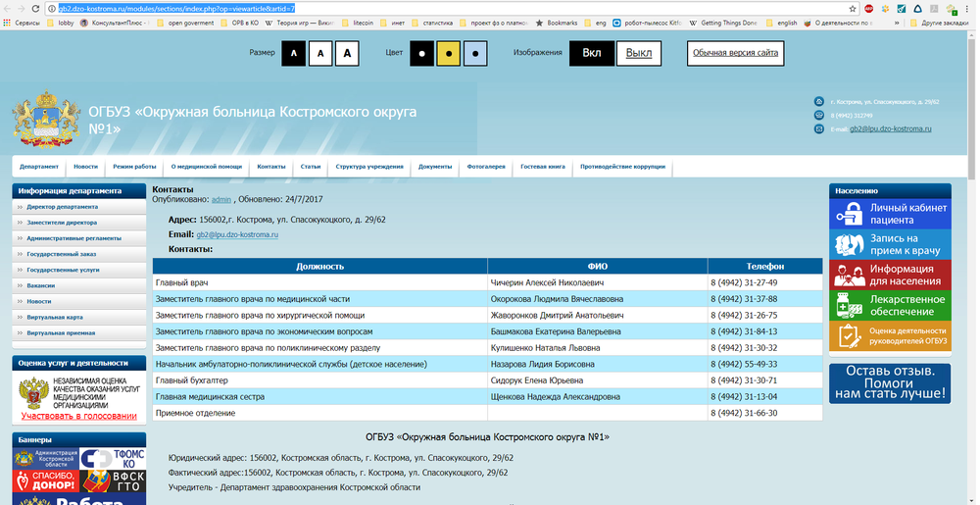The image size is (980, 505).
Task: Open the Фотогалерея menu item
Action: pyautogui.click(x=486, y=167)
